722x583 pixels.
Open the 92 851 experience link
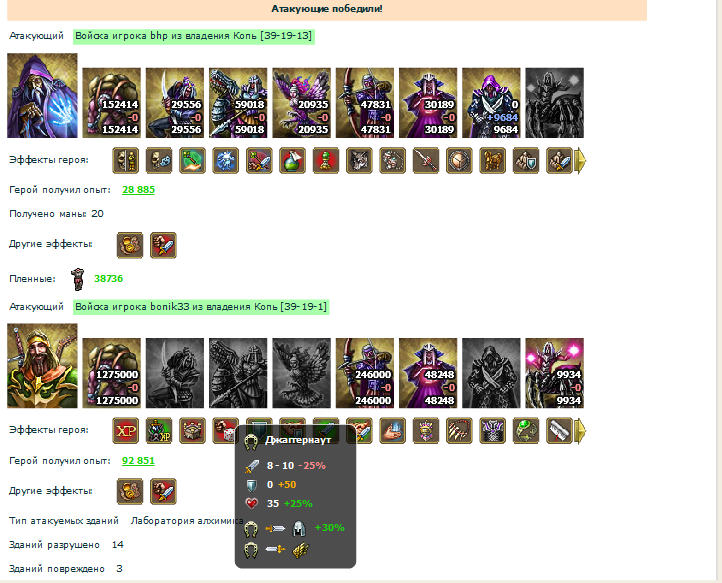(x=138, y=461)
